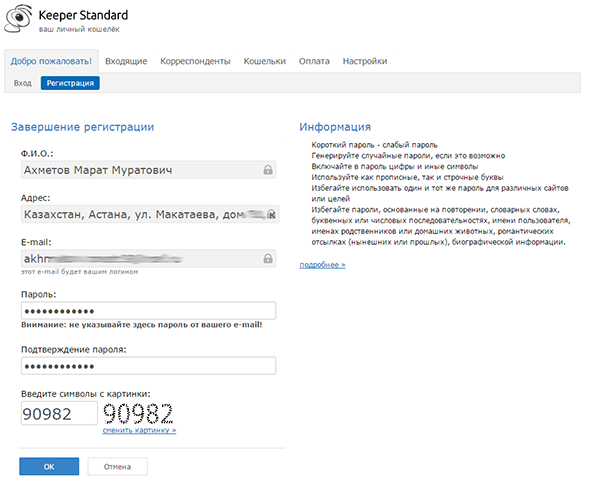The height and width of the screenshot is (479, 592).
Task: Confirm registration with the OK button
Action: tap(49, 467)
